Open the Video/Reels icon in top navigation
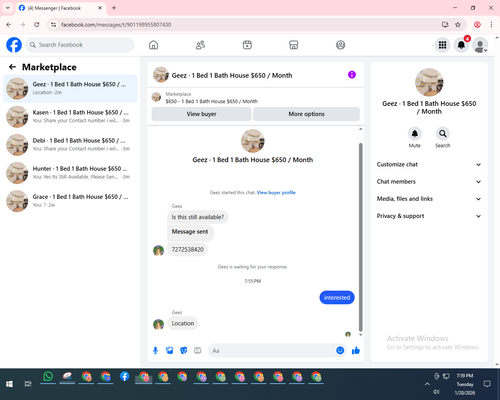Image resolution: width=500 pixels, height=400 pixels. click(x=247, y=45)
